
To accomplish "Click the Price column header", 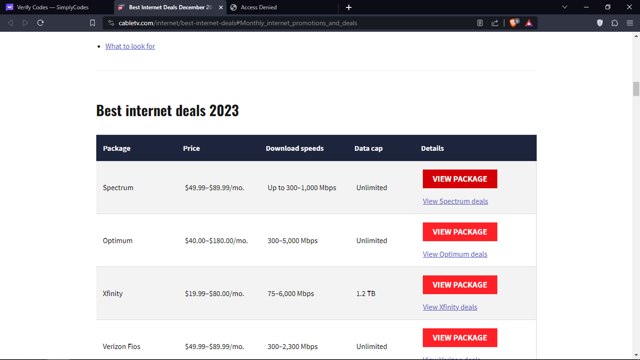I will 191,148.
